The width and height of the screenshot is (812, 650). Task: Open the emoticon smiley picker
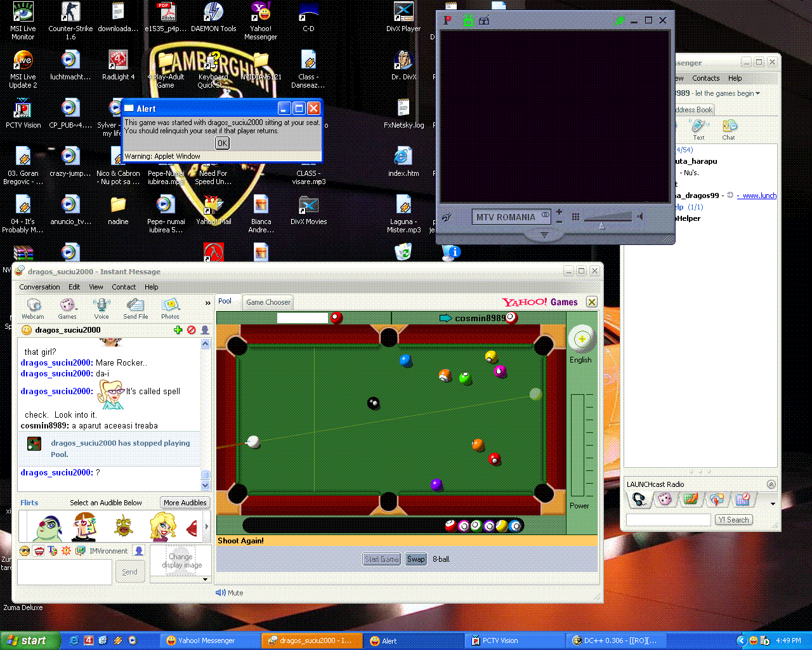pyautogui.click(x=25, y=551)
